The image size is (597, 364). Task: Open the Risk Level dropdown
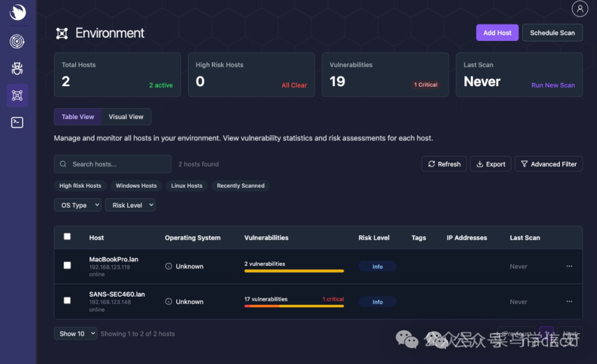coord(130,205)
